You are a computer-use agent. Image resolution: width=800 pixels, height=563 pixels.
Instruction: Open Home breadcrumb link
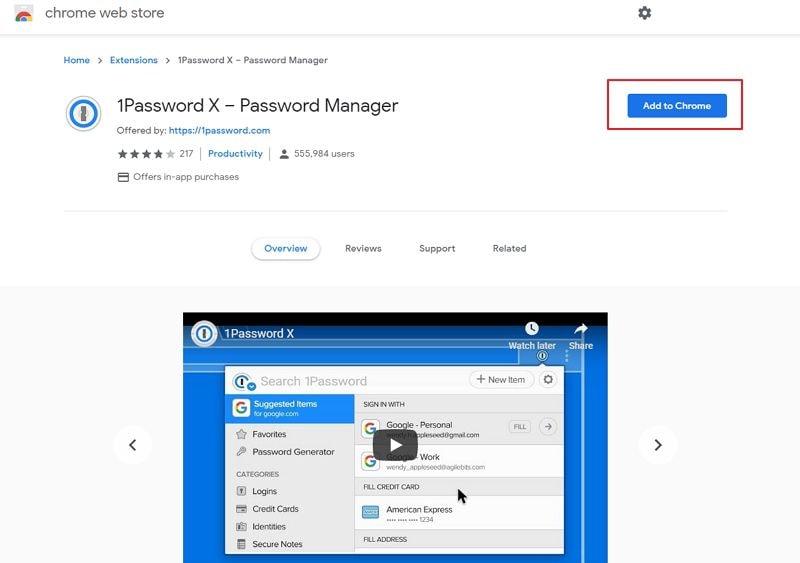[x=77, y=60]
